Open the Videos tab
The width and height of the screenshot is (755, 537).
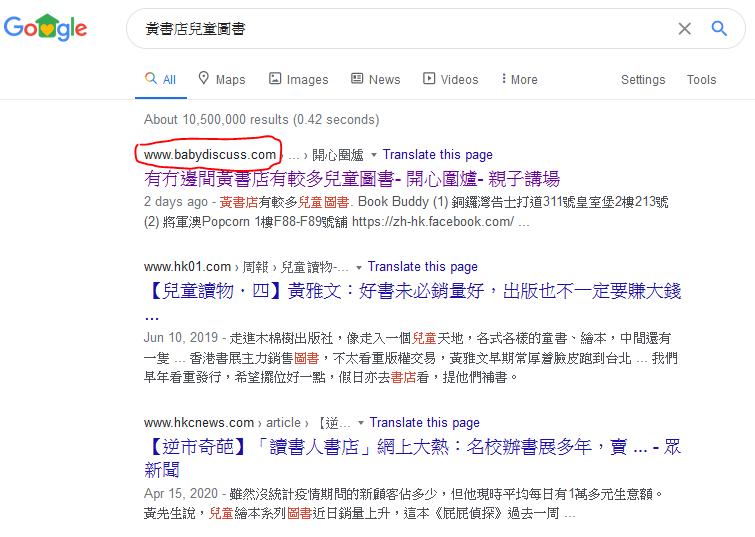451,79
